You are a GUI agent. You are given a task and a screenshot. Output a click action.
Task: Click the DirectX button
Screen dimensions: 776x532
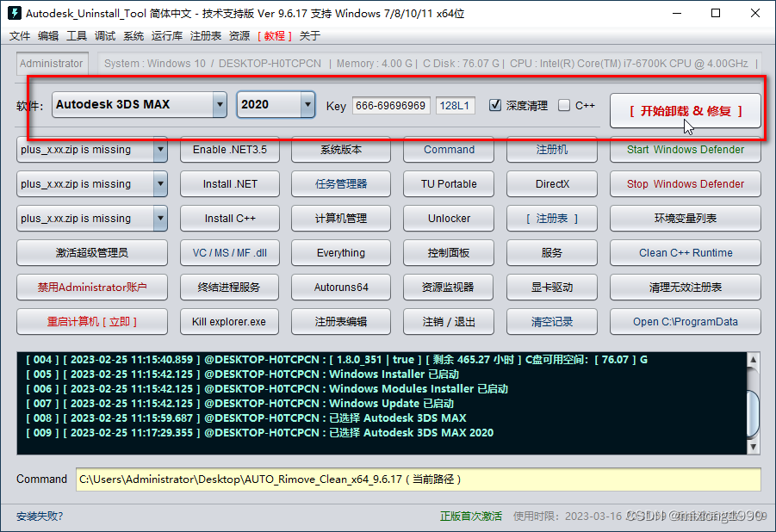pos(552,184)
